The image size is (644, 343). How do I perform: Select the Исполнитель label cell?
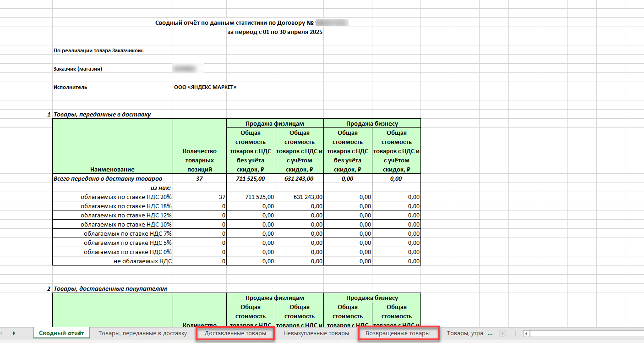(71, 87)
